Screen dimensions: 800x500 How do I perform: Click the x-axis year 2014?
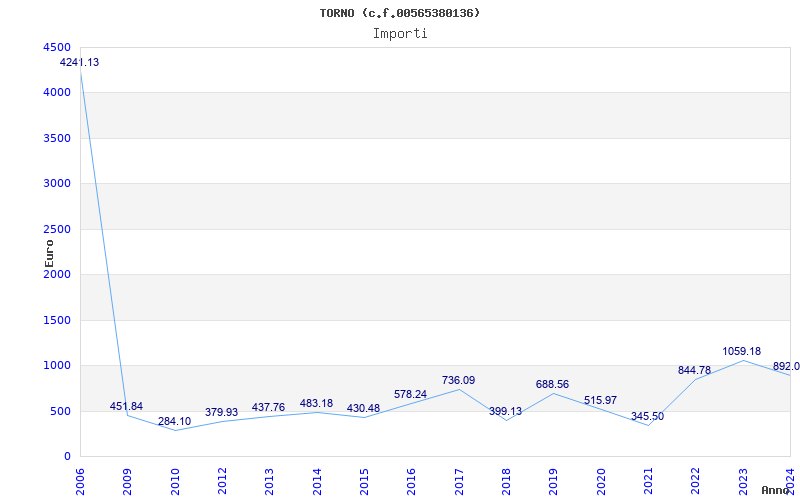(x=317, y=482)
